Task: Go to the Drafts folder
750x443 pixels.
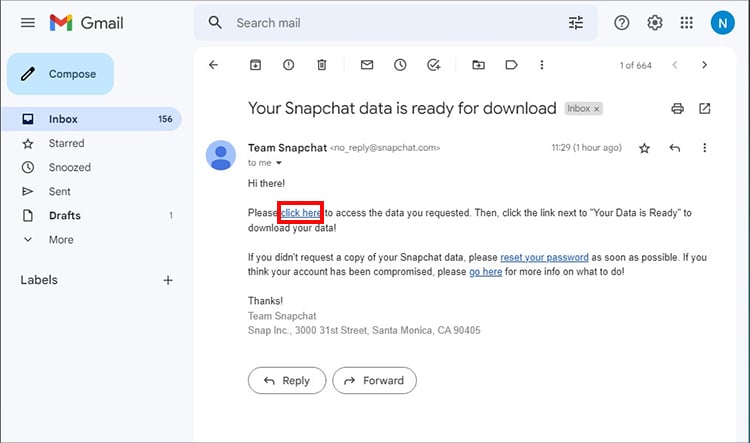Action: (64, 215)
